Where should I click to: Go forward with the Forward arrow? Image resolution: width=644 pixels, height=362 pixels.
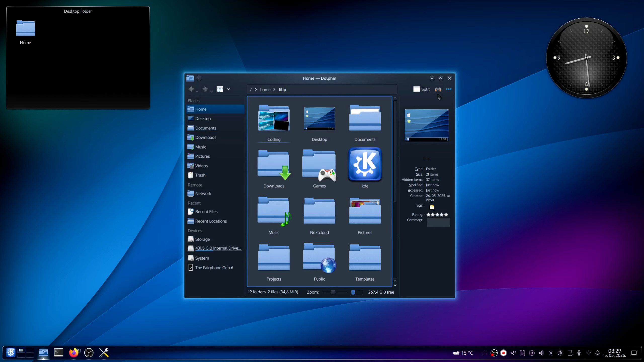(205, 89)
